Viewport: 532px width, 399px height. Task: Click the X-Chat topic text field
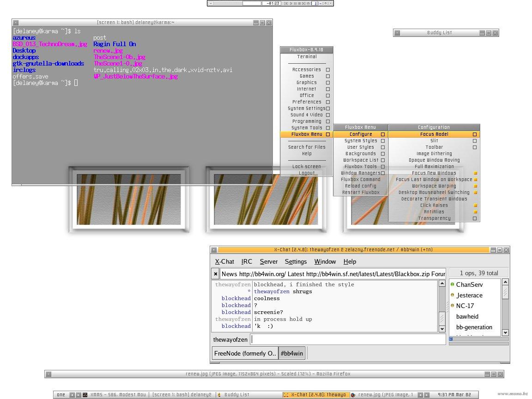(x=332, y=274)
